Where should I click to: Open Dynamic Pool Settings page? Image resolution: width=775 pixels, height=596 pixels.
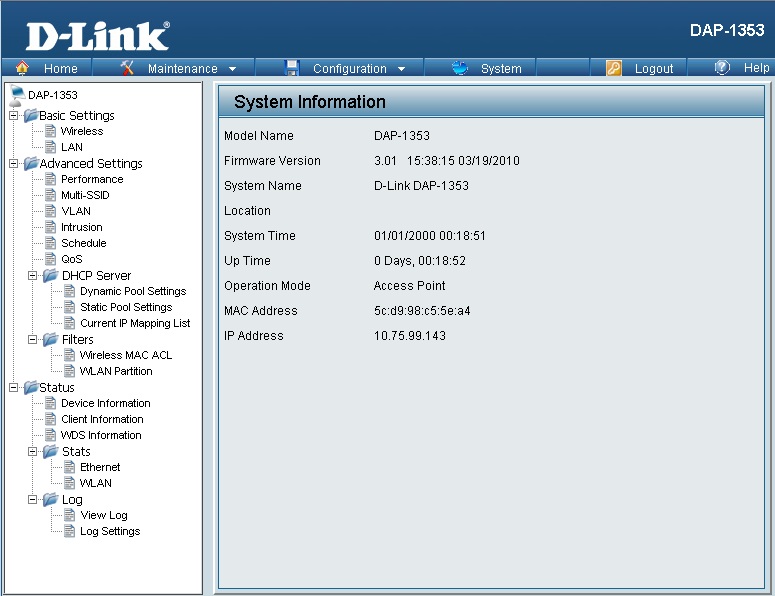[x=133, y=291]
